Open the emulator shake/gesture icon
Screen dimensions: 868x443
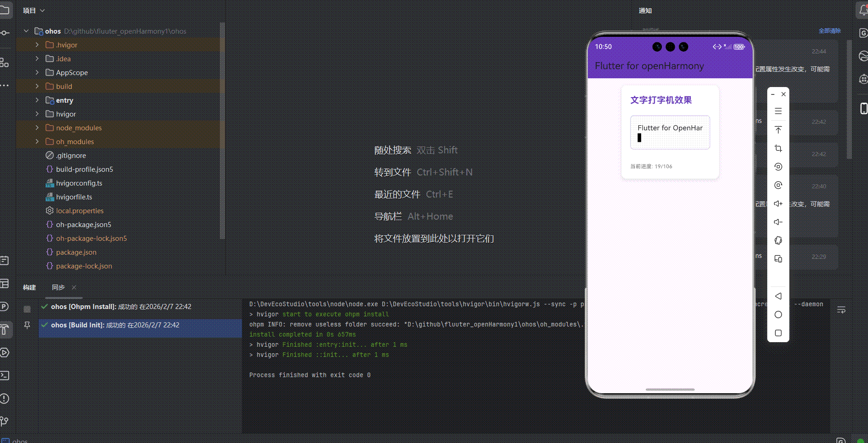778,240
